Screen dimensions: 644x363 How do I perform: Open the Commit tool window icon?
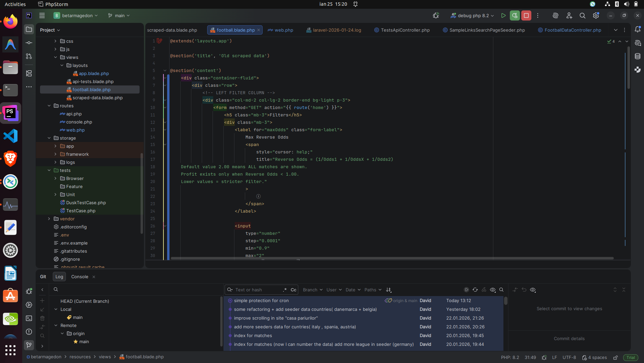[29, 43]
